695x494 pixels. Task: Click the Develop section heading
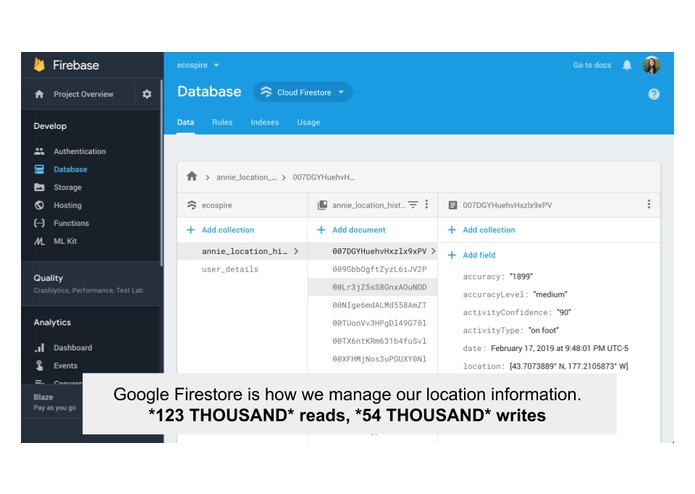(50, 126)
